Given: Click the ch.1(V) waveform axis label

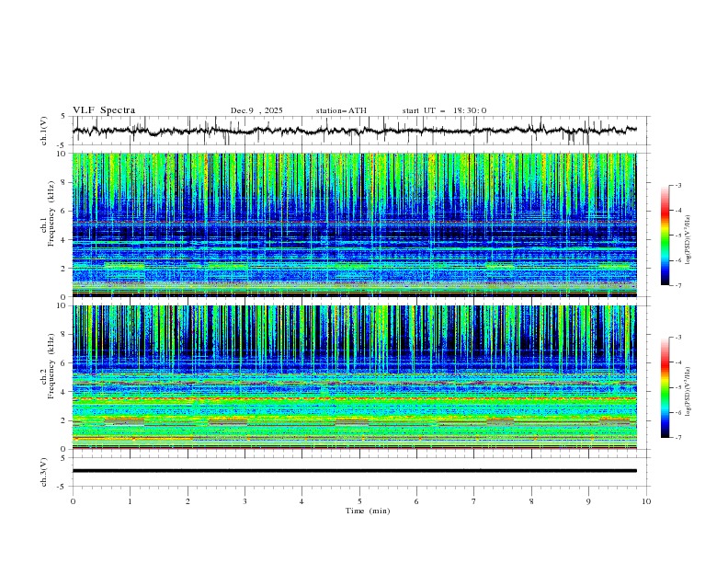Looking at the screenshot, I should [x=44, y=131].
